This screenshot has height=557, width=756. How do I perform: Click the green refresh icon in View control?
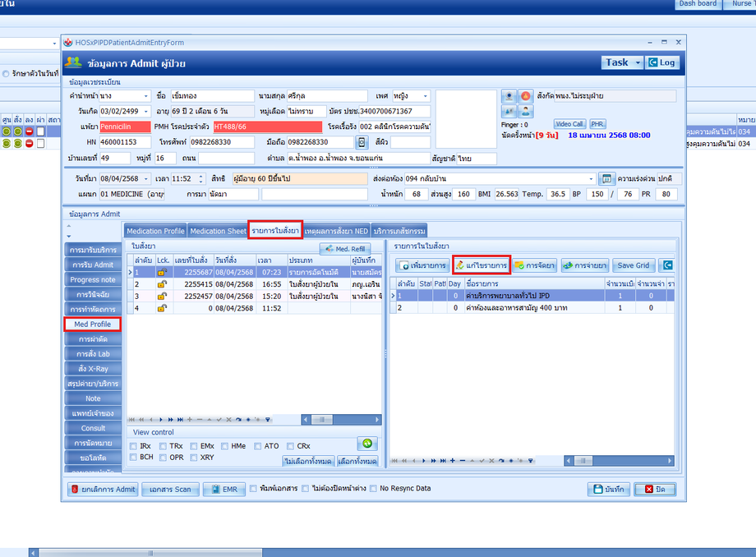pyautogui.click(x=367, y=444)
